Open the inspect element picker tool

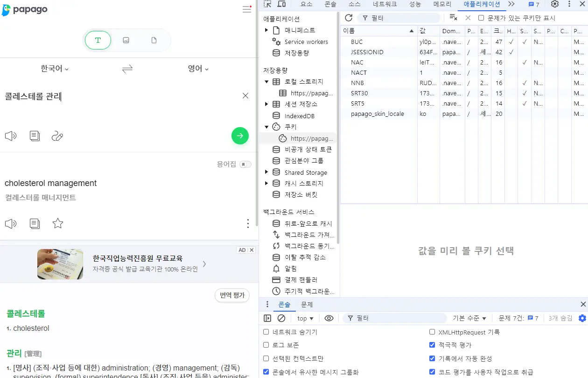266,5
